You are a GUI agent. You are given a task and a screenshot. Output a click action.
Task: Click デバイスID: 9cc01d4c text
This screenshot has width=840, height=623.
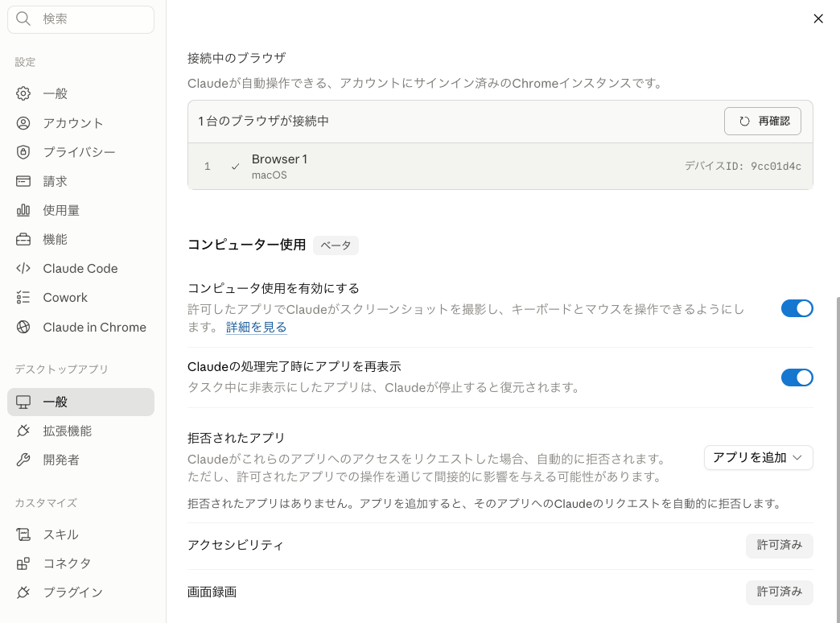(x=743, y=166)
